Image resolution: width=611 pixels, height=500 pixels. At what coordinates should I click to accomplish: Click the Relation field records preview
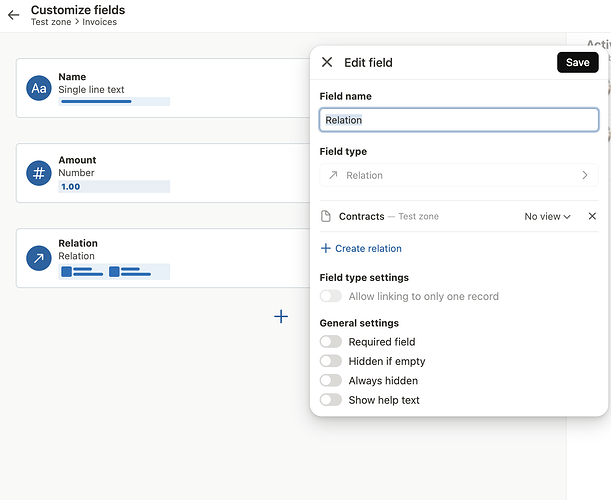click(x=114, y=272)
